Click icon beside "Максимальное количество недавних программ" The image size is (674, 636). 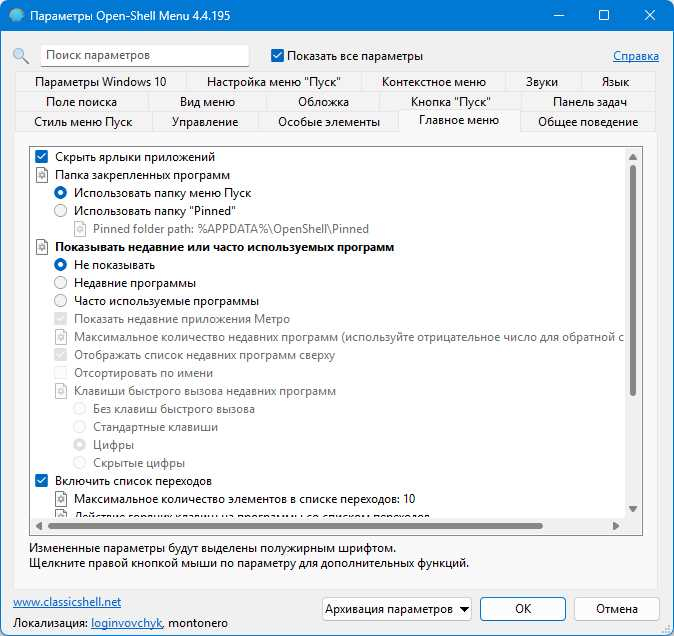coord(61,337)
